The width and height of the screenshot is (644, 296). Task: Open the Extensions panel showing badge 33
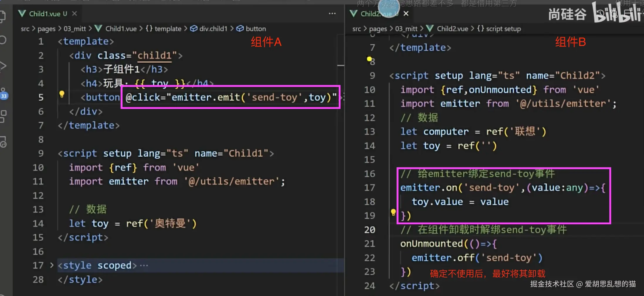(x=4, y=92)
